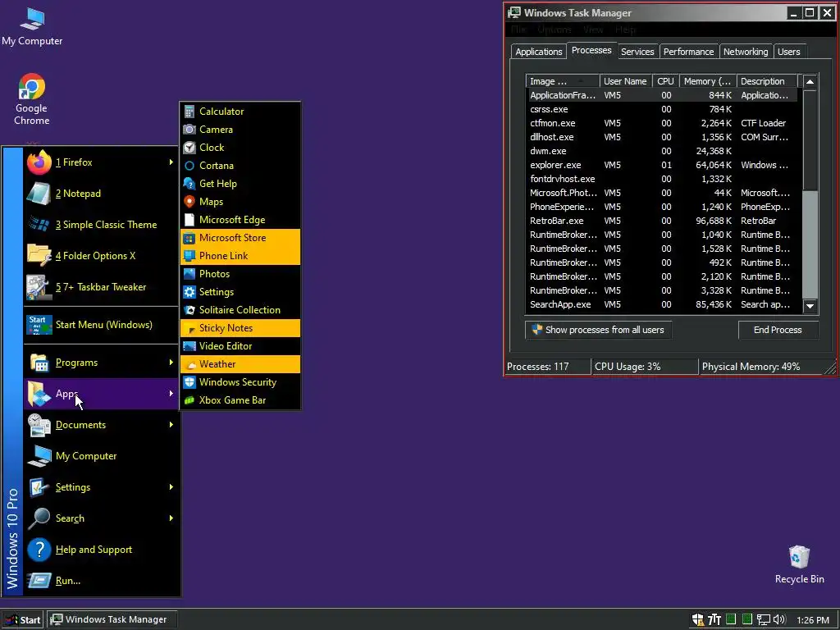840x630 pixels.
Task: Open the Performance tab
Action: (688, 52)
